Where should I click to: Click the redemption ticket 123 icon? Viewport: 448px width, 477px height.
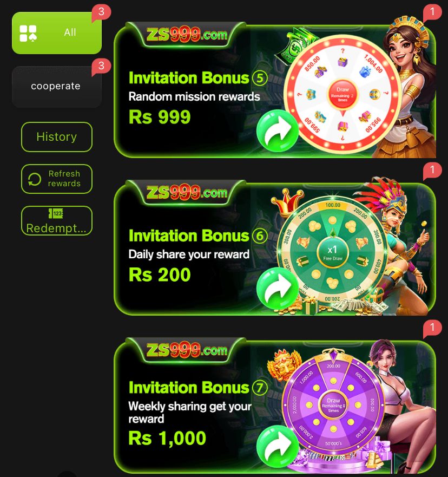[x=56, y=213]
